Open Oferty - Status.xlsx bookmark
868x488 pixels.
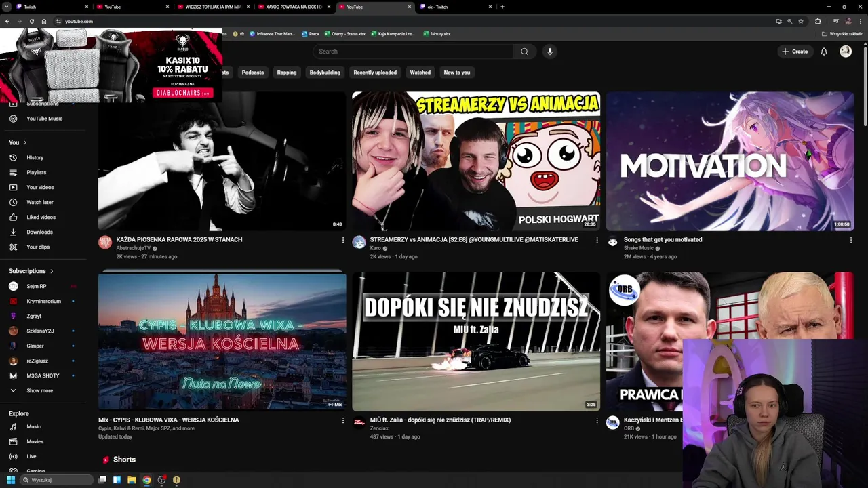[x=345, y=34]
